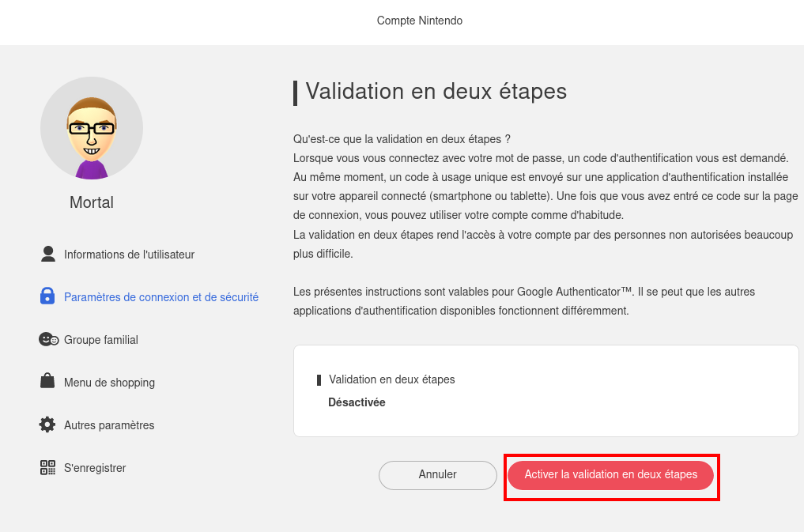Click the Mortal username label
Screen dimensions: 804x532
click(x=92, y=202)
